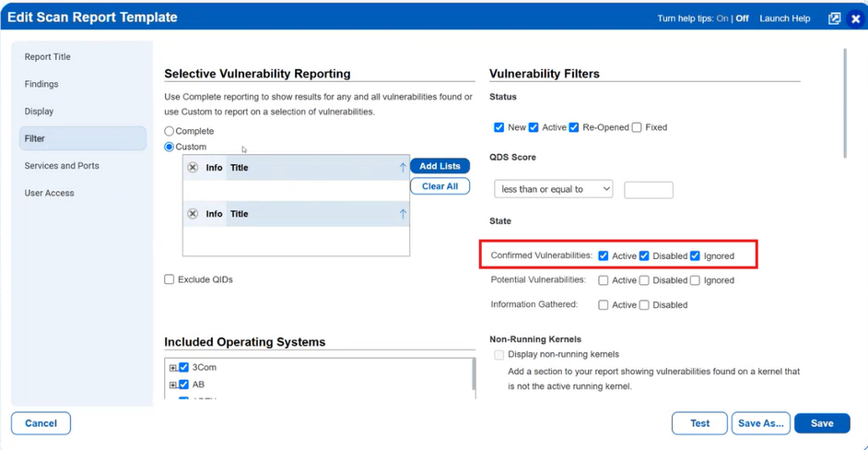
Task: Toggle the 3Com operating system checkbox
Action: point(184,367)
